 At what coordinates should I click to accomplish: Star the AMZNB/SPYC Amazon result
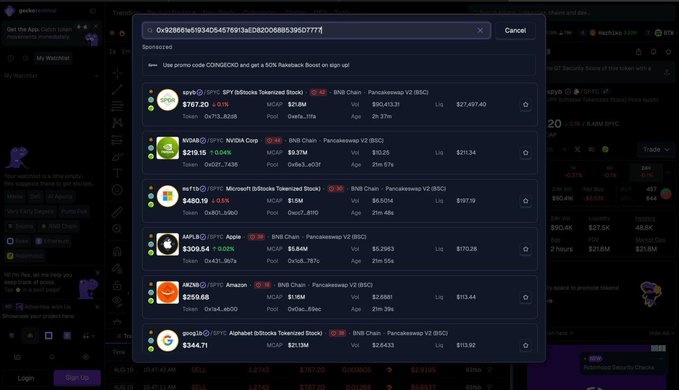point(525,297)
